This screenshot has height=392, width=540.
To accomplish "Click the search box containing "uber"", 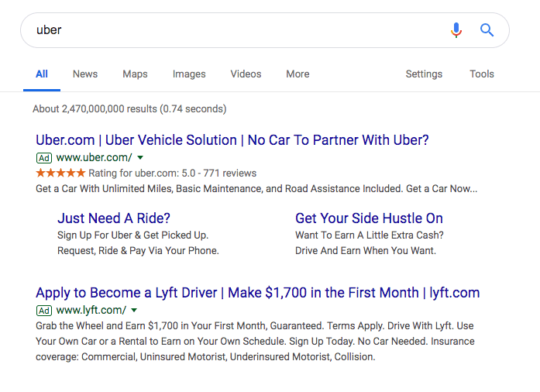I will pos(232,30).
